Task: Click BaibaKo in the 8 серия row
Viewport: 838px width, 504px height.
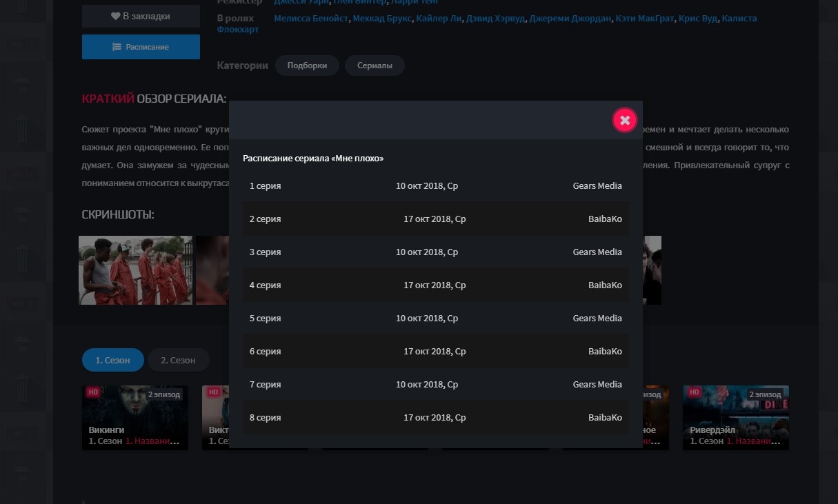Action: coord(605,418)
